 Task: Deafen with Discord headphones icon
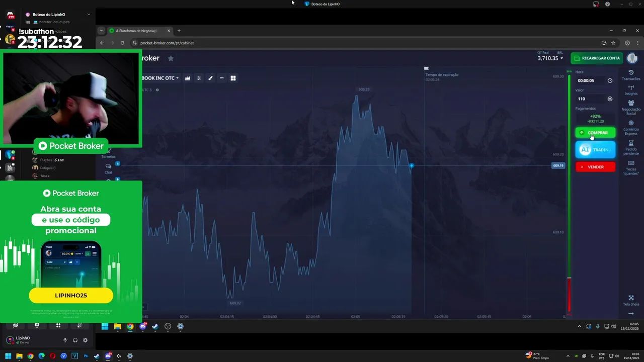click(75, 340)
